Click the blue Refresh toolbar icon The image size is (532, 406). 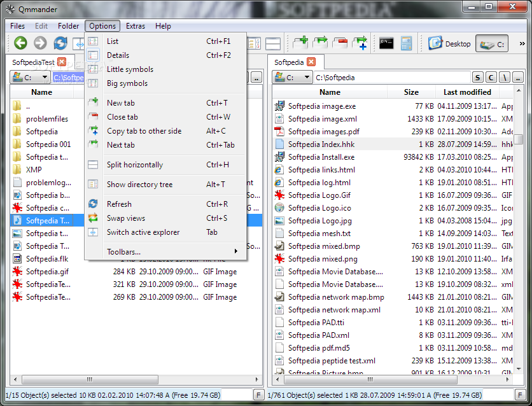click(x=60, y=43)
